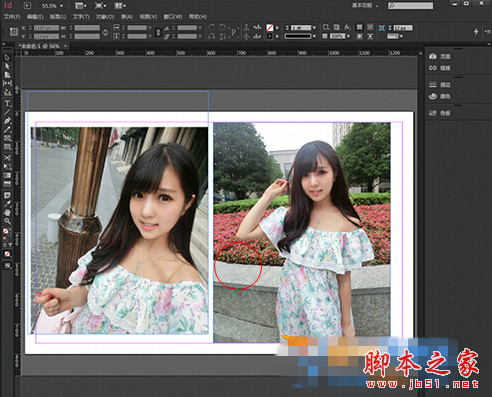Select the Page tool
Viewport: 492px width, 397px height.
coord(7,75)
